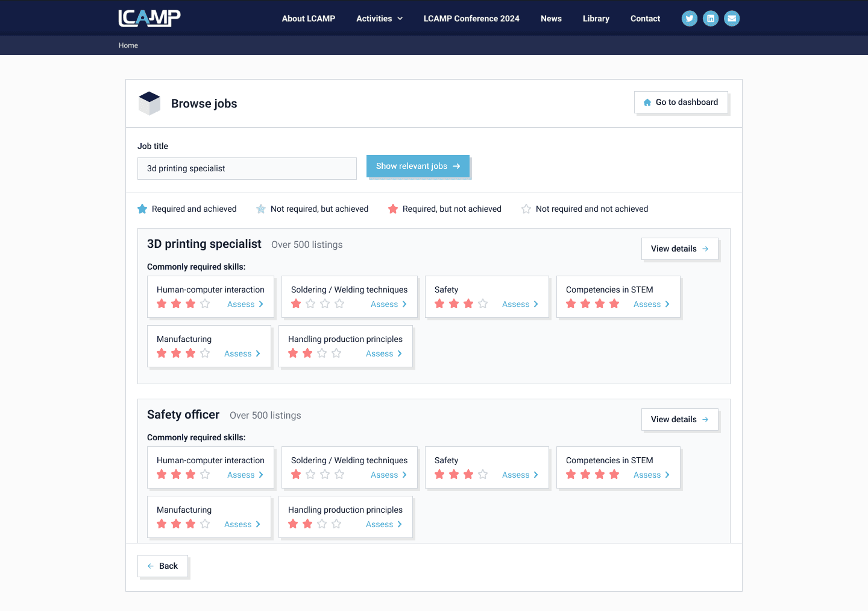Click the Back arrow icon
This screenshot has height=611, width=868.
click(151, 566)
